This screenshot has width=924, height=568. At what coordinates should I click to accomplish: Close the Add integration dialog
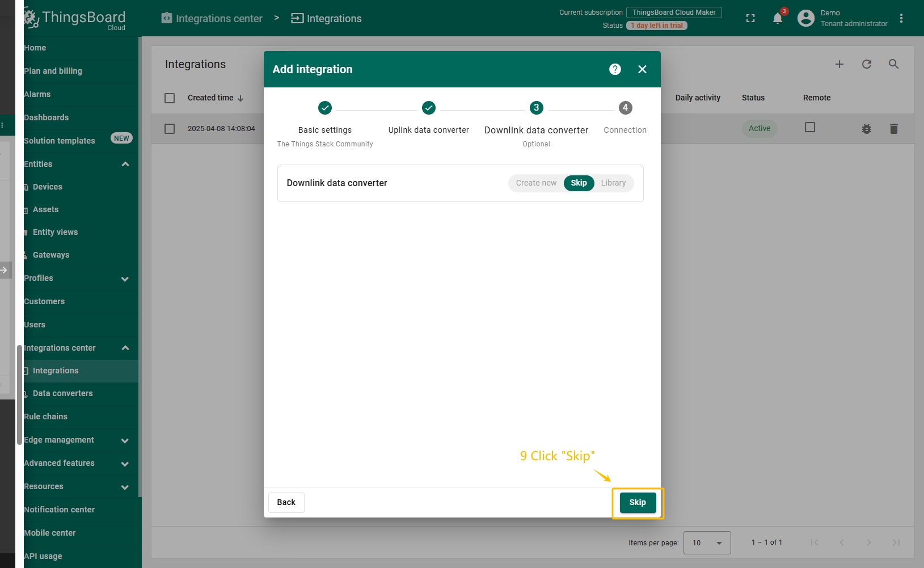pos(642,69)
